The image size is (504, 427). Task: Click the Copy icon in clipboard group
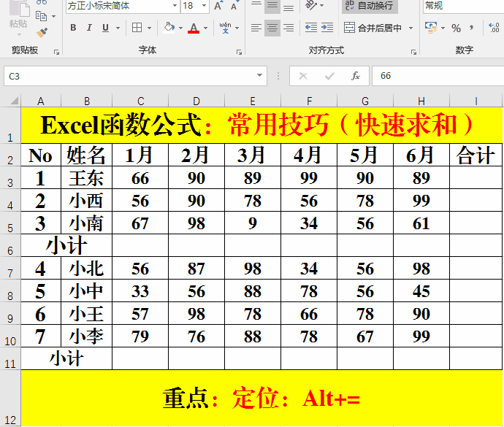(41, 16)
